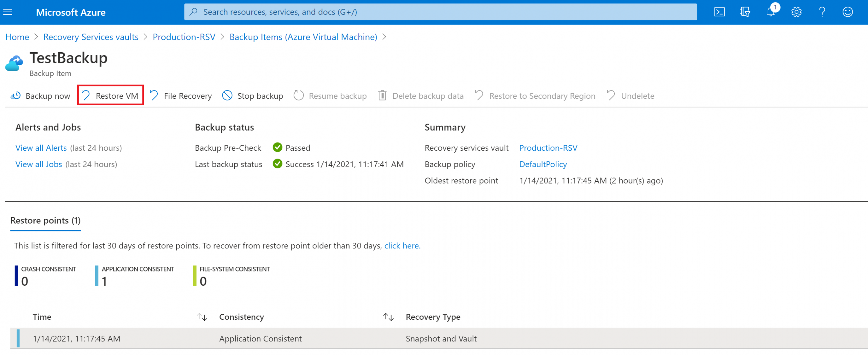Open the DefaultPolicy backup policy
This screenshot has height=355, width=868.
tap(543, 164)
